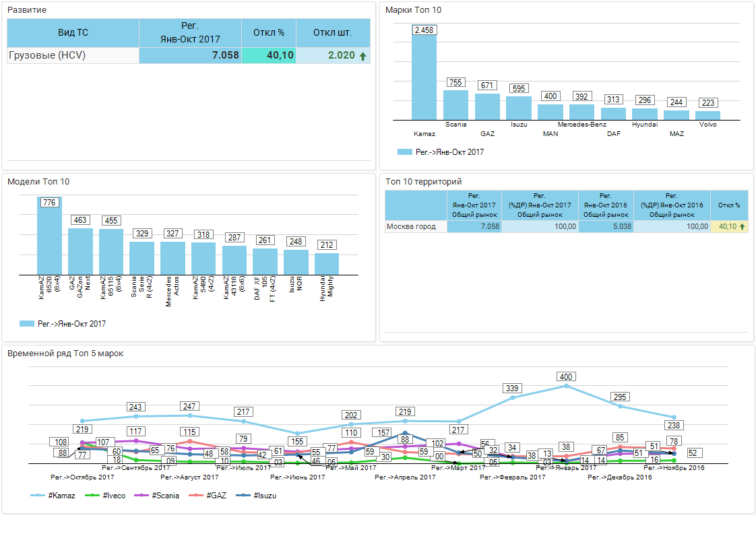
Task: Click Рег. Янв-Окт 2016 Общий рынок header
Action: tap(606, 205)
